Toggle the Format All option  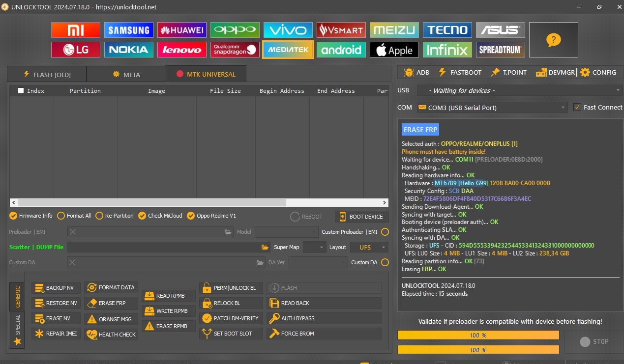coord(61,216)
